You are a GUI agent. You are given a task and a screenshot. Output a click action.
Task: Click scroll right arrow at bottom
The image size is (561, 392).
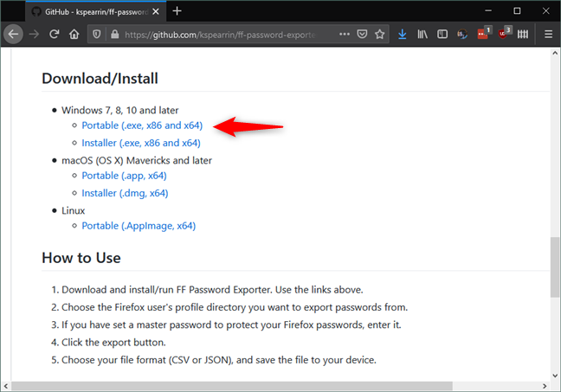(545, 386)
